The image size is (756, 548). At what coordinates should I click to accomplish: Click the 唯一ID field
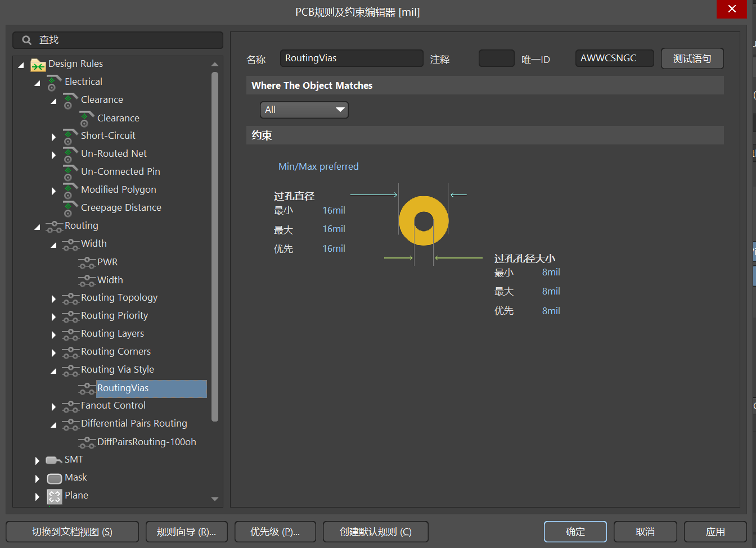point(615,58)
